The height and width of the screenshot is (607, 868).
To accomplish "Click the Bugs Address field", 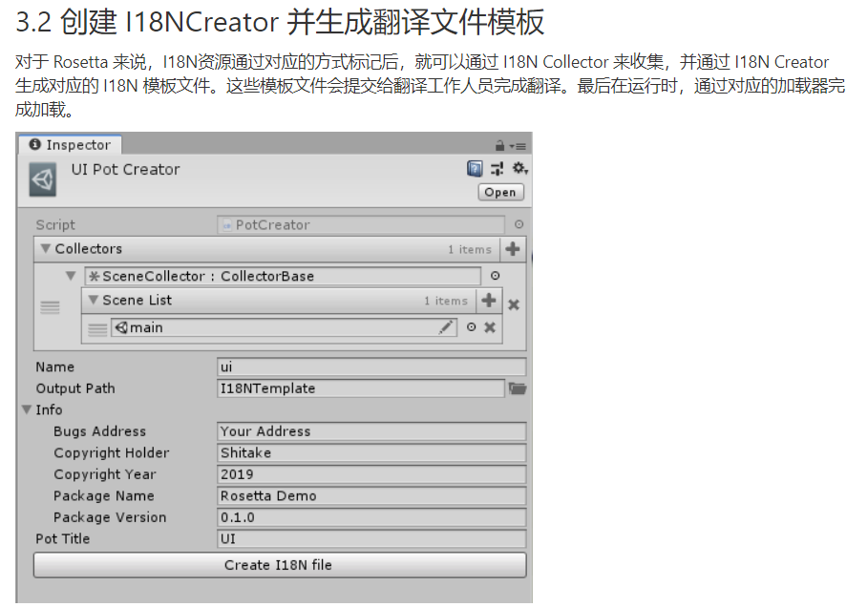I will tap(371, 431).
